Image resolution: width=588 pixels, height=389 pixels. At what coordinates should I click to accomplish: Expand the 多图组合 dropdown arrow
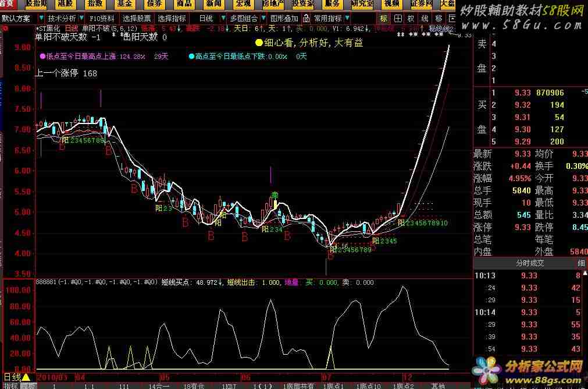click(263, 19)
